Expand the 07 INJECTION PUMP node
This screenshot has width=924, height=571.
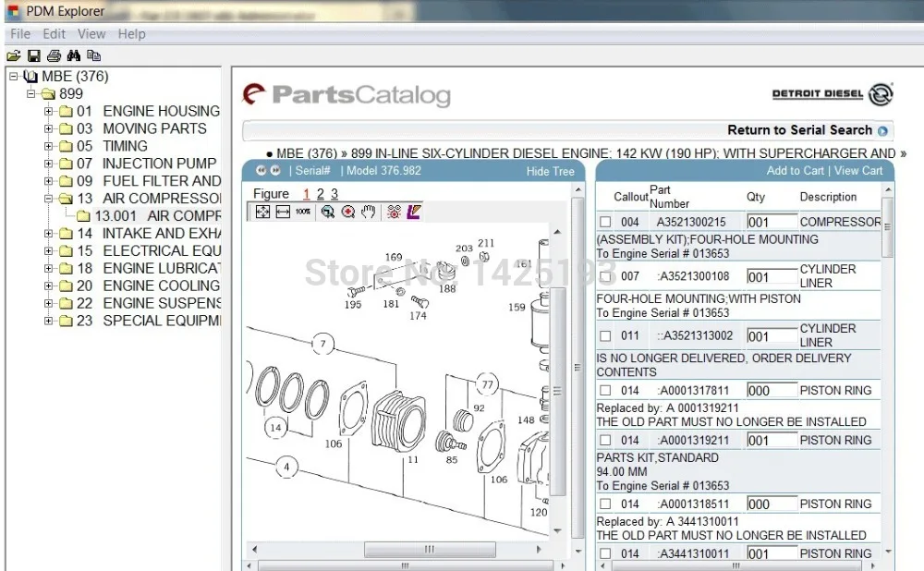click(x=49, y=164)
